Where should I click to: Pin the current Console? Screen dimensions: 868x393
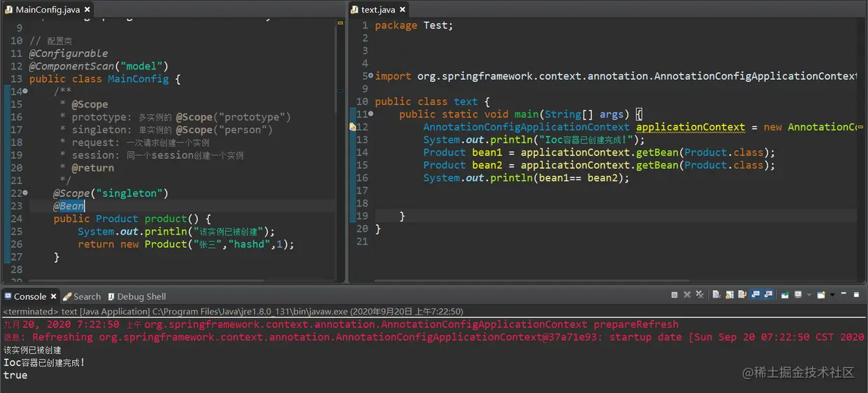click(785, 295)
